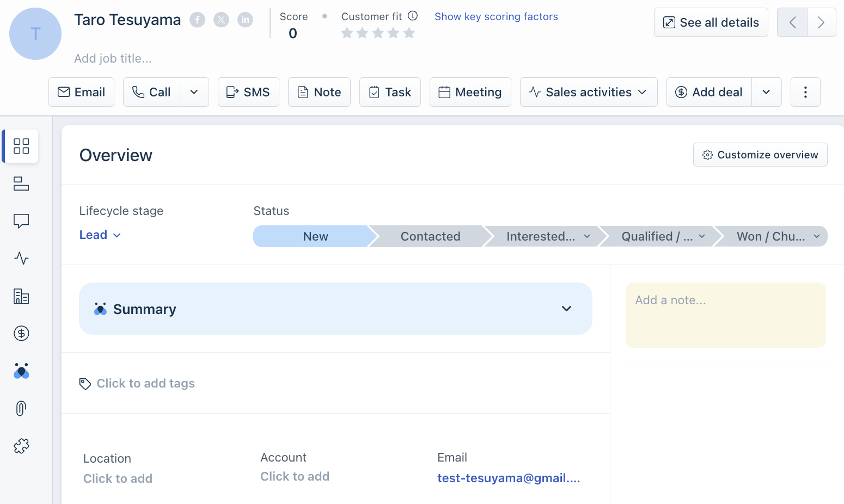
Task: Set status to Contacted
Action: click(430, 236)
